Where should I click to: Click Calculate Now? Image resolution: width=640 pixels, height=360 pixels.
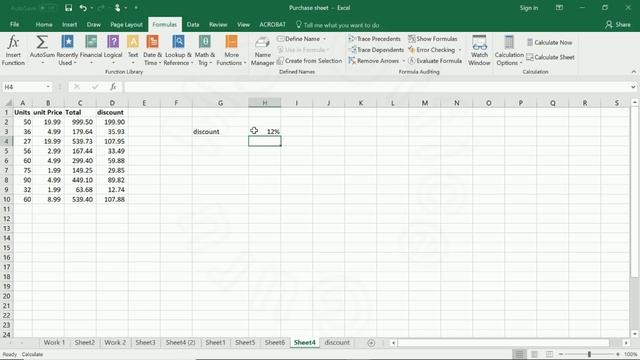pos(549,42)
